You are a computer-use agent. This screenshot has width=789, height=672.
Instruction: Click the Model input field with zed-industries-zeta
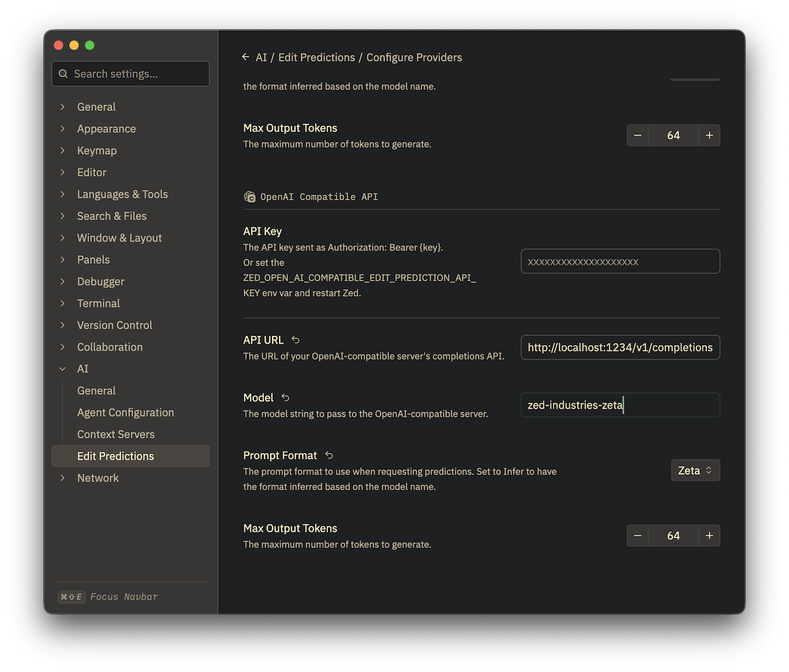(x=620, y=405)
